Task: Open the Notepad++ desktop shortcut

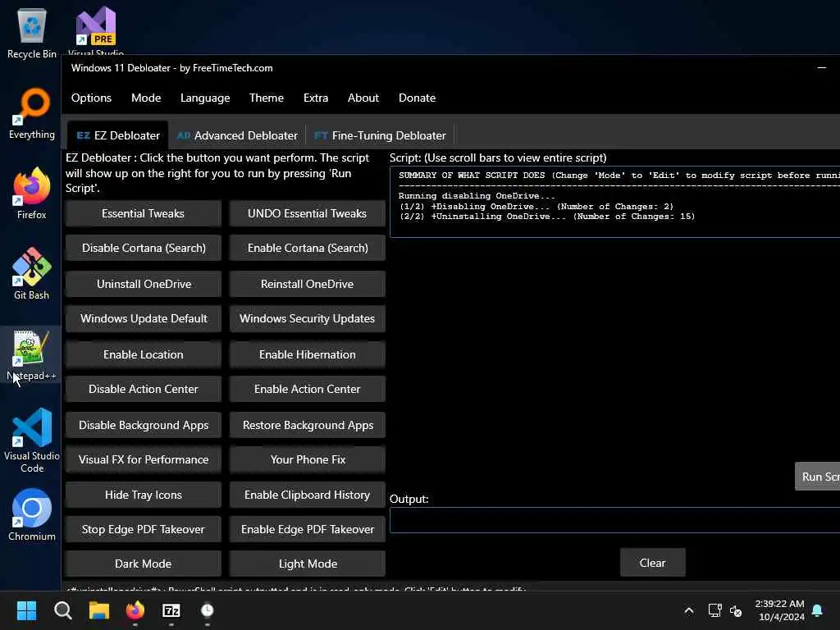Action: 32,354
